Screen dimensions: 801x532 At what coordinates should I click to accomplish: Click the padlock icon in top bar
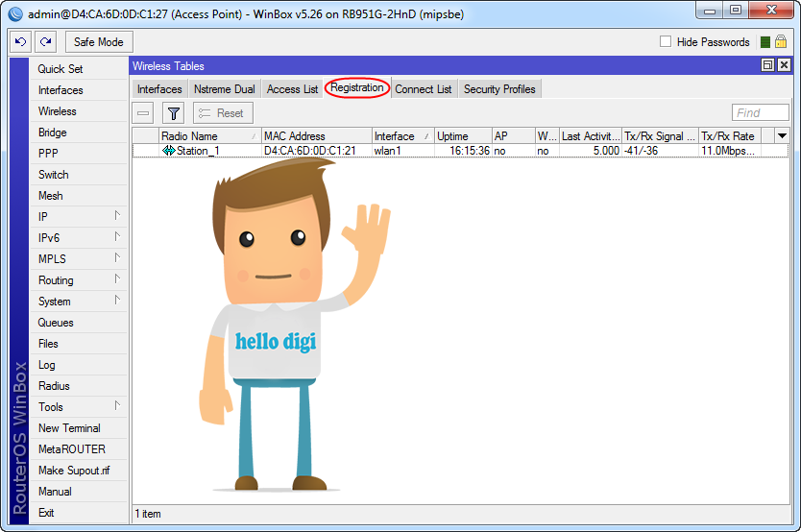click(x=781, y=41)
